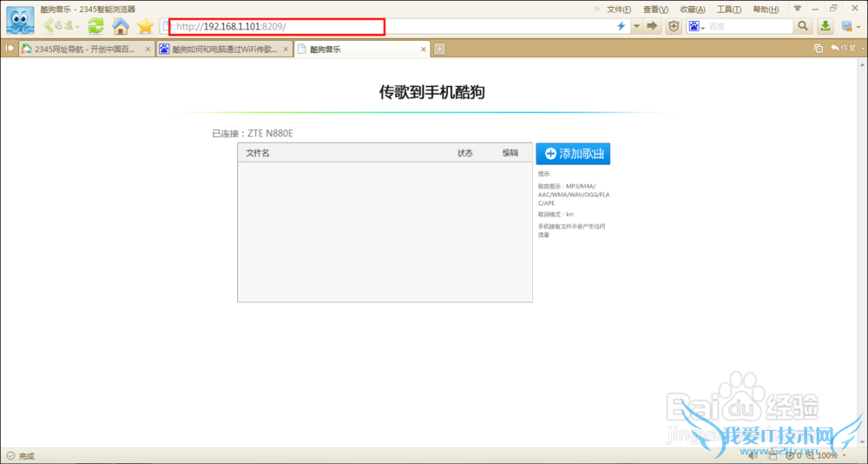Click the magnifier search button
The width and height of the screenshot is (868, 464).
(x=802, y=26)
